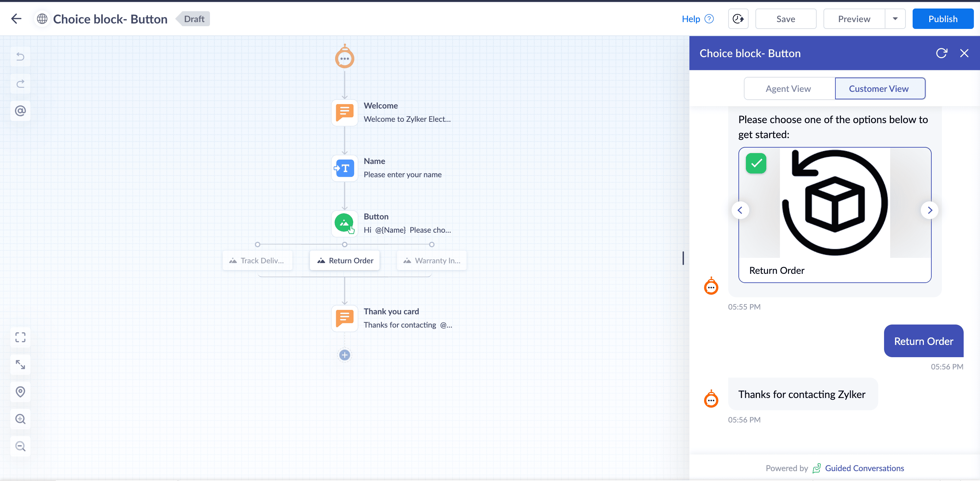Click the Choice block- Button title
The width and height of the screenshot is (980, 481).
pos(110,19)
